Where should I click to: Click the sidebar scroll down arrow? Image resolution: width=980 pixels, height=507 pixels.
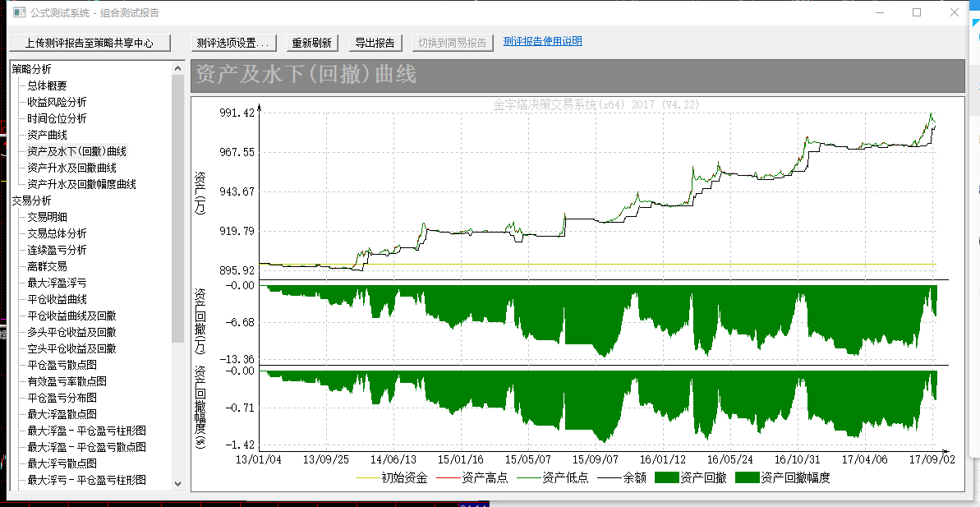tap(177, 483)
